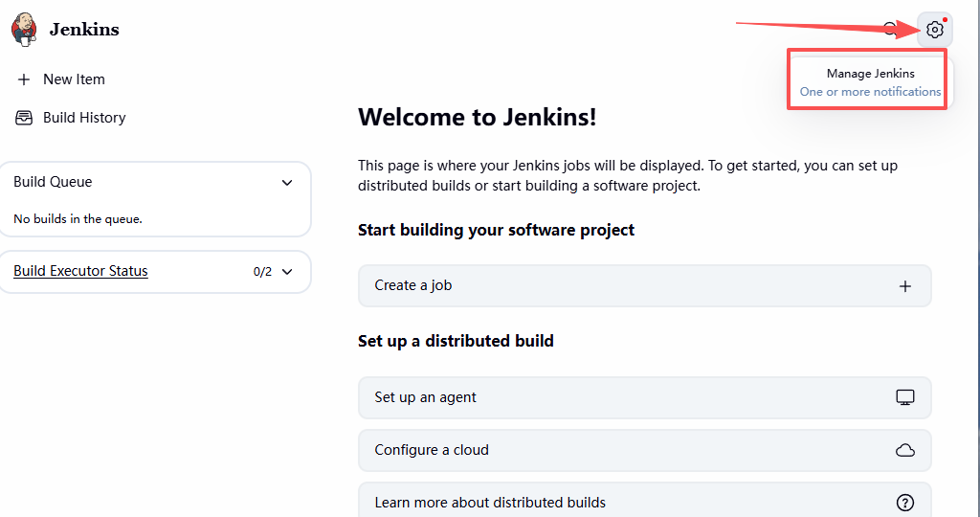Click 'No builds in the queue.' text
This screenshot has height=517, width=980.
78,219
